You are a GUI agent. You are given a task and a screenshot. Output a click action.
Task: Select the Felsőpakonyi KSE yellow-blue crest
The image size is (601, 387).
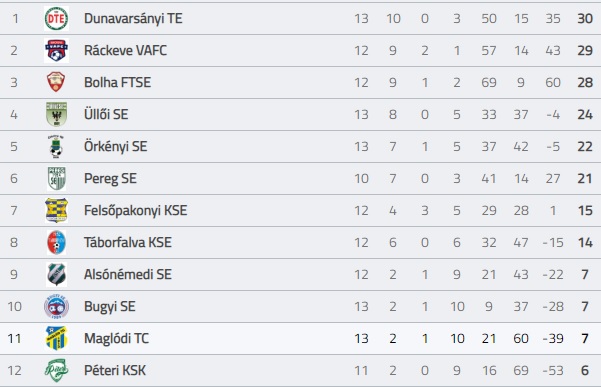coord(56,210)
